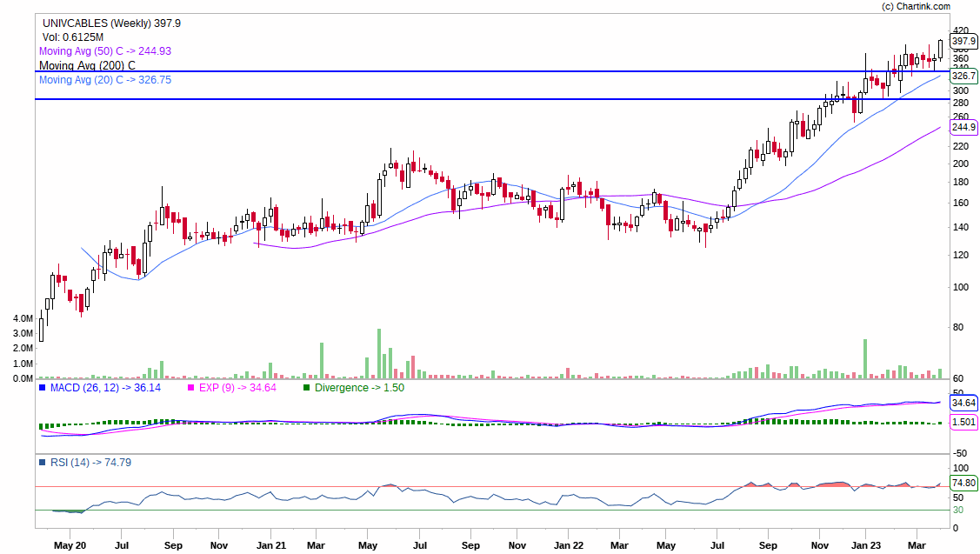Click the EXP (9) -> 34.64 label
980x554 pixels.
(237, 388)
